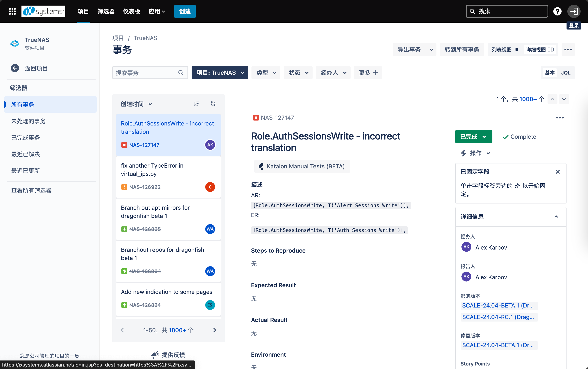588x369 pixels.
Task: Open SCALE-24.04-RC.1 affected version link
Action: coord(498,317)
